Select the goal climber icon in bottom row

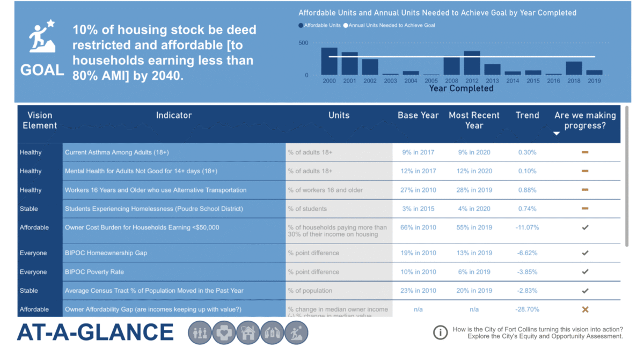tap(296, 333)
